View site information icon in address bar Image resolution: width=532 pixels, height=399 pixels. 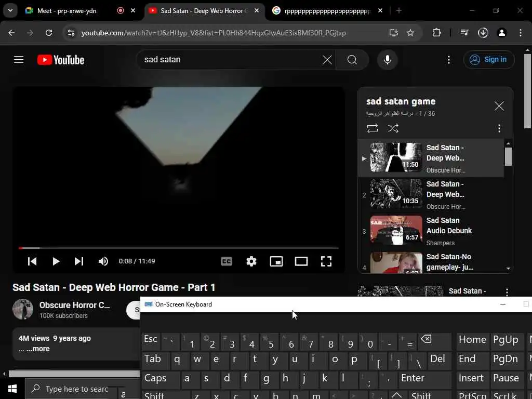(x=71, y=33)
